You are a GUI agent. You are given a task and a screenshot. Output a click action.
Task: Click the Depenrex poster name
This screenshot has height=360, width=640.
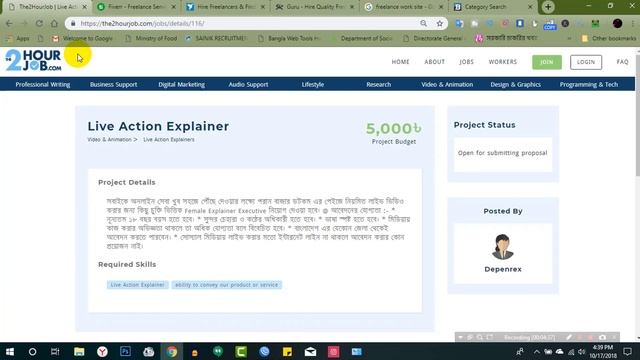coord(503,269)
